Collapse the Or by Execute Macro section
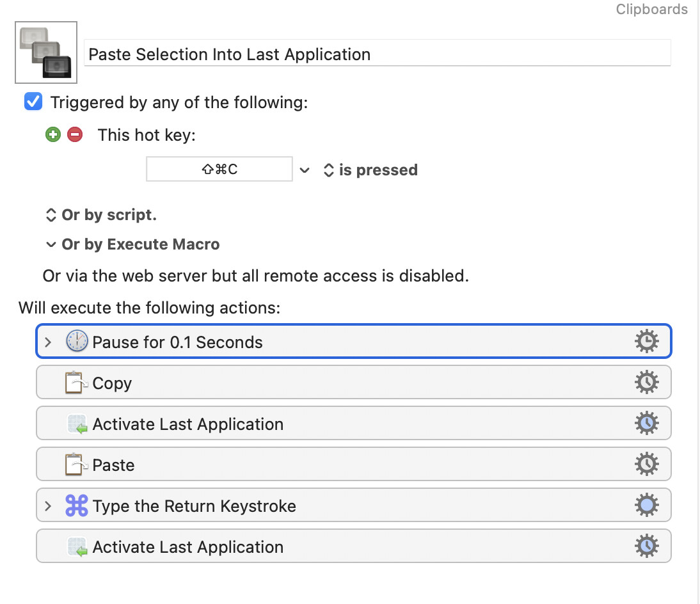Screen dimensions: 700x604 51,244
